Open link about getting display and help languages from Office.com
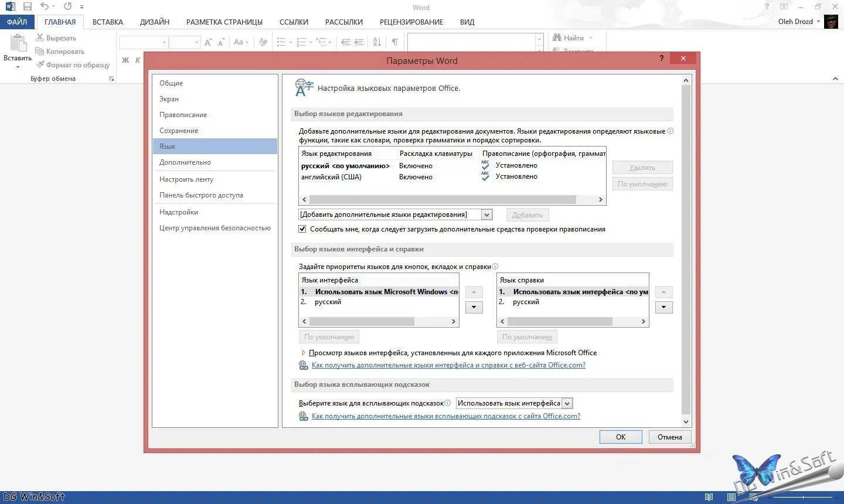The image size is (844, 504). coord(448,365)
